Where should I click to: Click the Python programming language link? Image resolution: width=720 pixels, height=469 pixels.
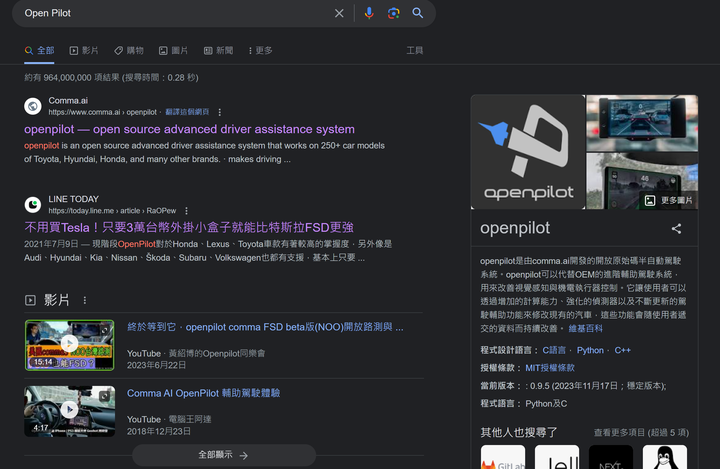click(x=590, y=350)
